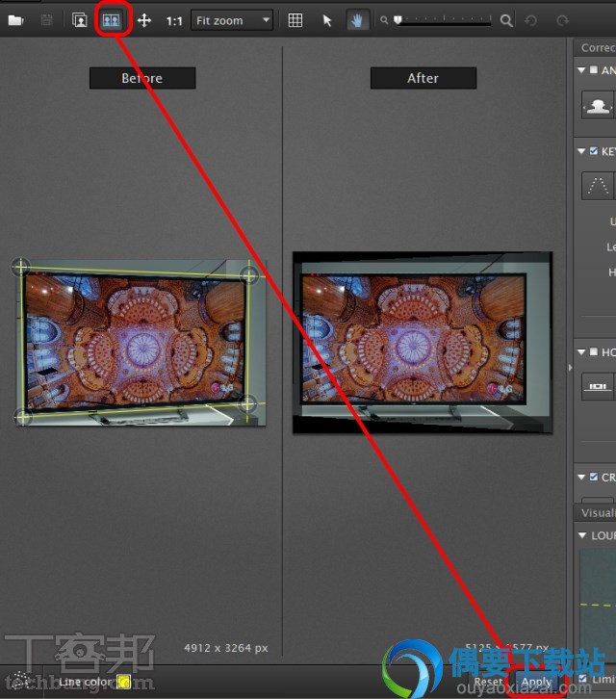Image resolution: width=616 pixels, height=699 pixels.
Task: Hide right panel with small arrow
Action: click(x=570, y=368)
